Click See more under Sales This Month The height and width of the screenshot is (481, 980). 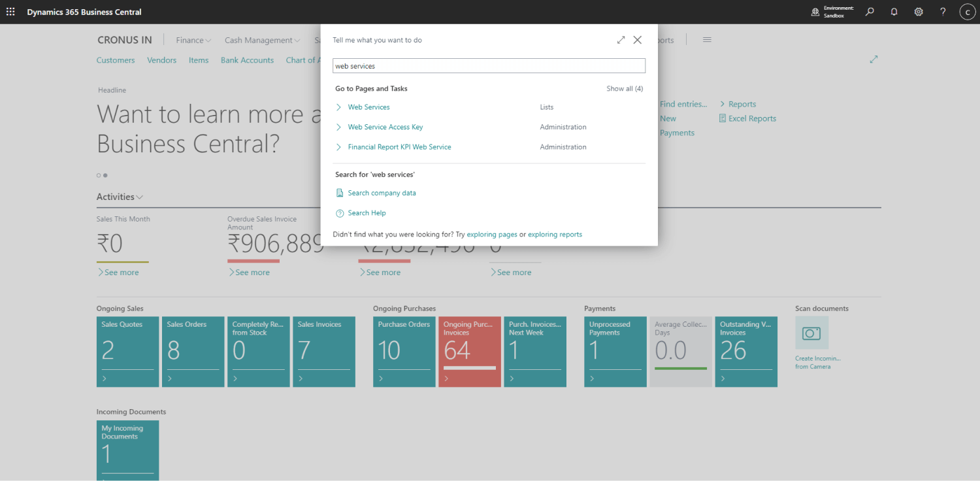[x=118, y=273]
